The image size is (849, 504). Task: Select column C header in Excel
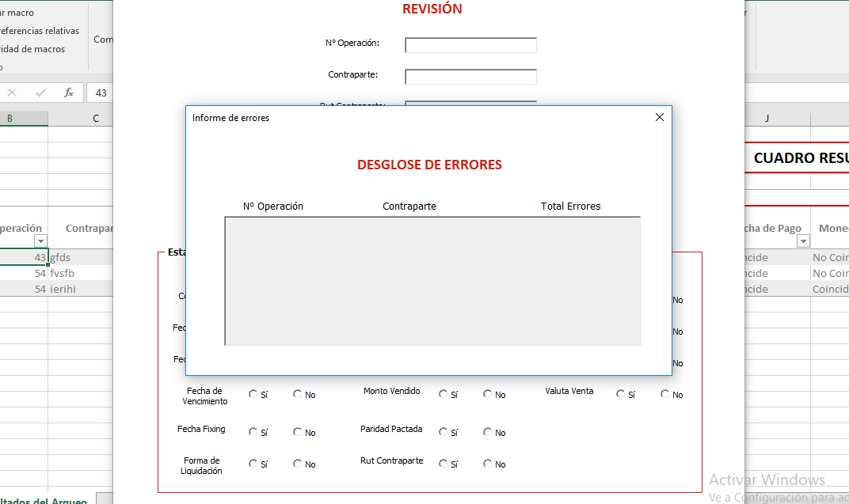coord(80,119)
